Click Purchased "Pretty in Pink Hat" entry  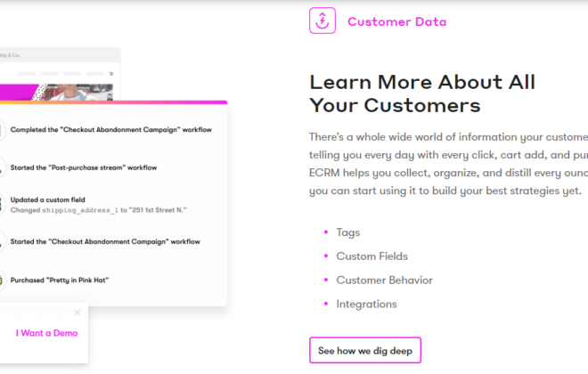coord(60,280)
